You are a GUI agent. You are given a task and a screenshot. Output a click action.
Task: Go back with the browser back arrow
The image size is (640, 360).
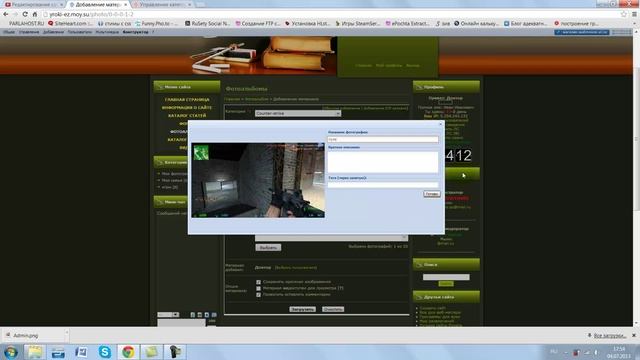pyautogui.click(x=6, y=14)
